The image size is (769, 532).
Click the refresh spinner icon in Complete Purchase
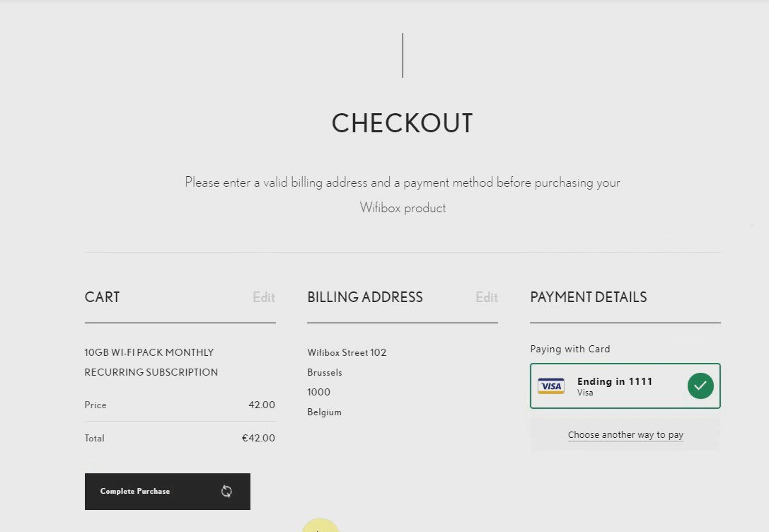(226, 491)
